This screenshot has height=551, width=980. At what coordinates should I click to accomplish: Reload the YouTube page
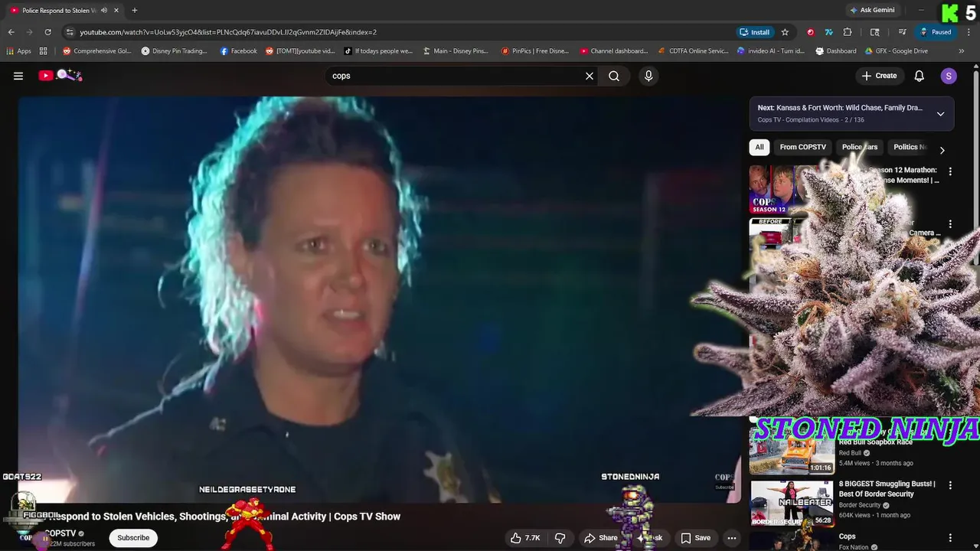[x=47, y=32]
